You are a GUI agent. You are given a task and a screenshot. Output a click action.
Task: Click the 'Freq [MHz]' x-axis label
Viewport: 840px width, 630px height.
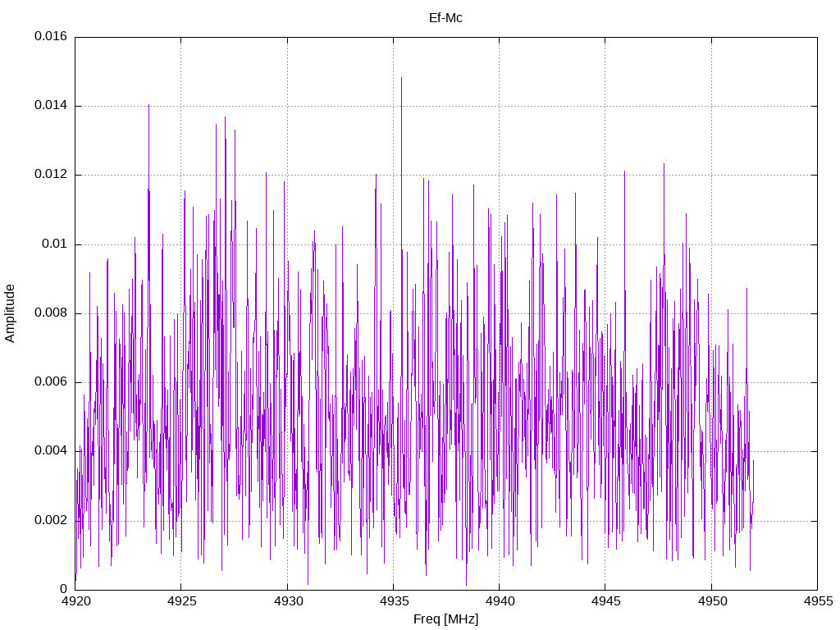coord(445,619)
